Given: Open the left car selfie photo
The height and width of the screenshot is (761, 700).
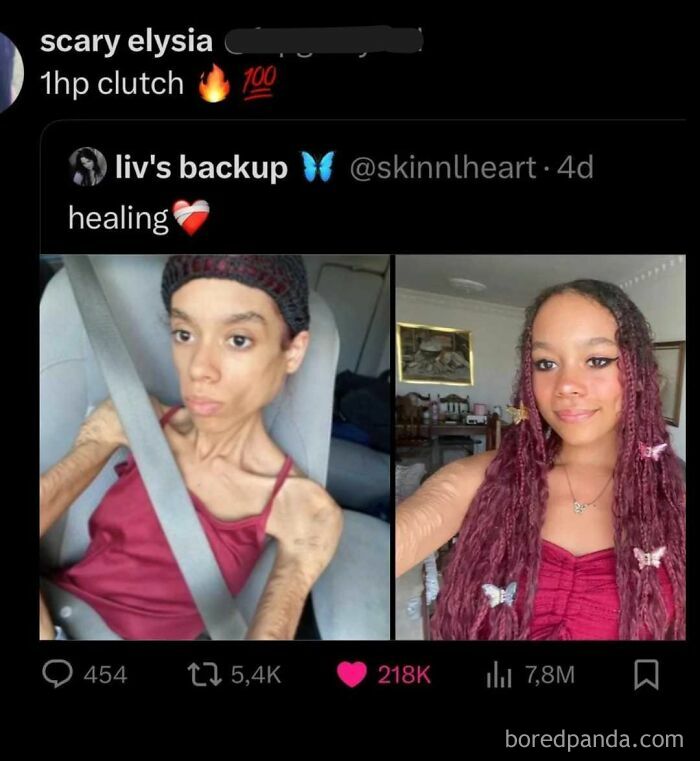Looking at the screenshot, I should point(215,447).
